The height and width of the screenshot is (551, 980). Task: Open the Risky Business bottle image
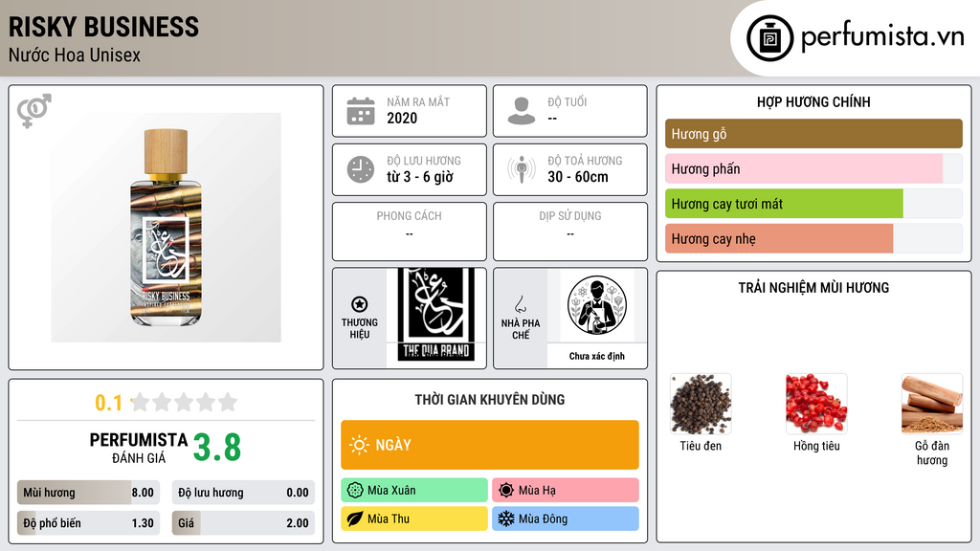pyautogui.click(x=167, y=228)
